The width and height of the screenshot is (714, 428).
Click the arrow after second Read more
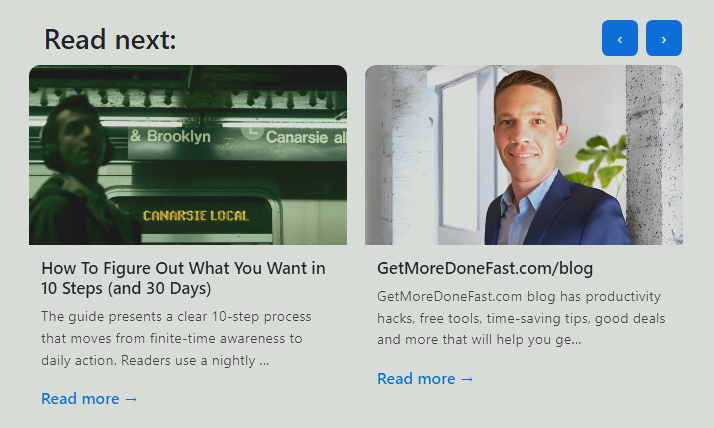(467, 379)
